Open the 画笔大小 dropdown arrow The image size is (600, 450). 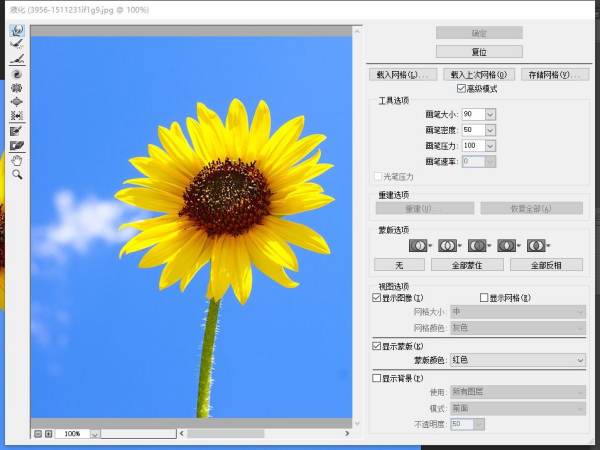[490, 114]
